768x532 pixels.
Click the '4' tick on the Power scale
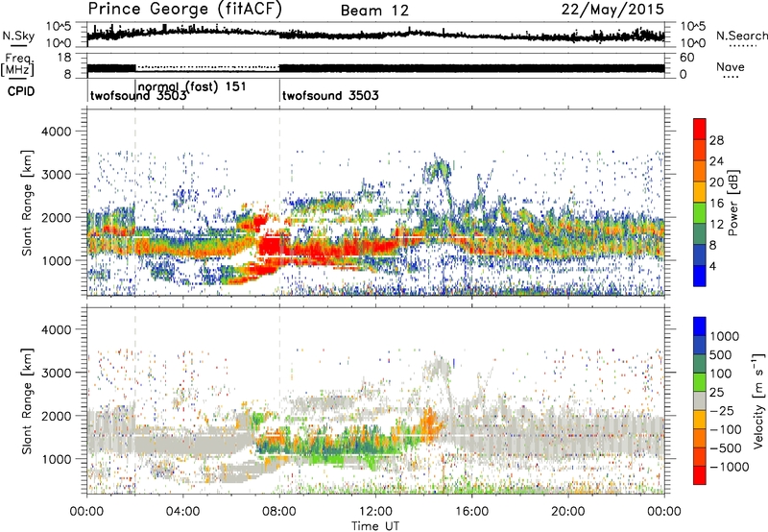[x=712, y=266]
